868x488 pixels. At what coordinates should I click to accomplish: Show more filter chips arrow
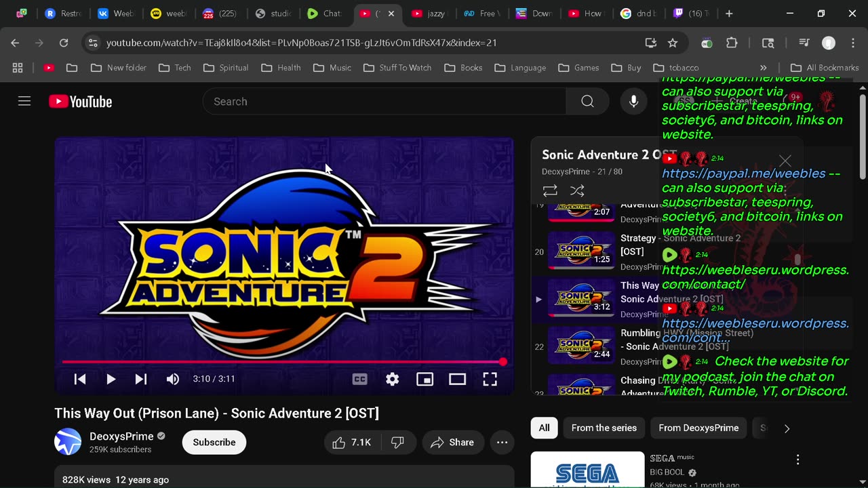787,428
